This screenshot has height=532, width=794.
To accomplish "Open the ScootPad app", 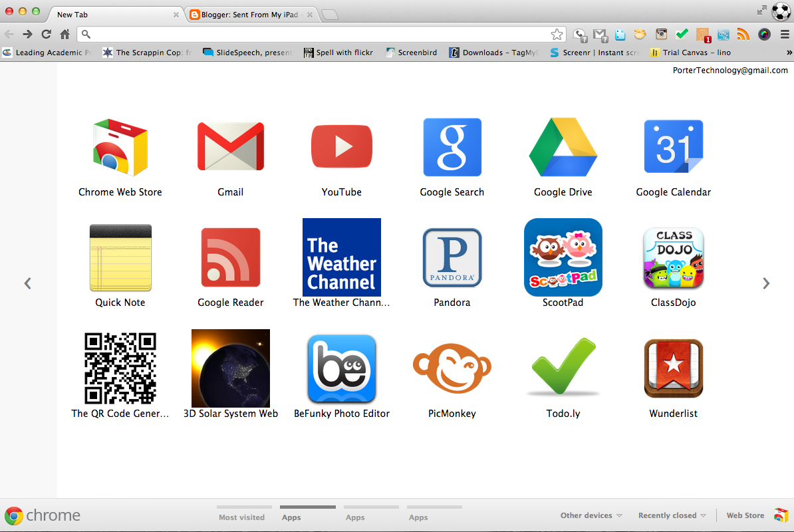I will (563, 257).
